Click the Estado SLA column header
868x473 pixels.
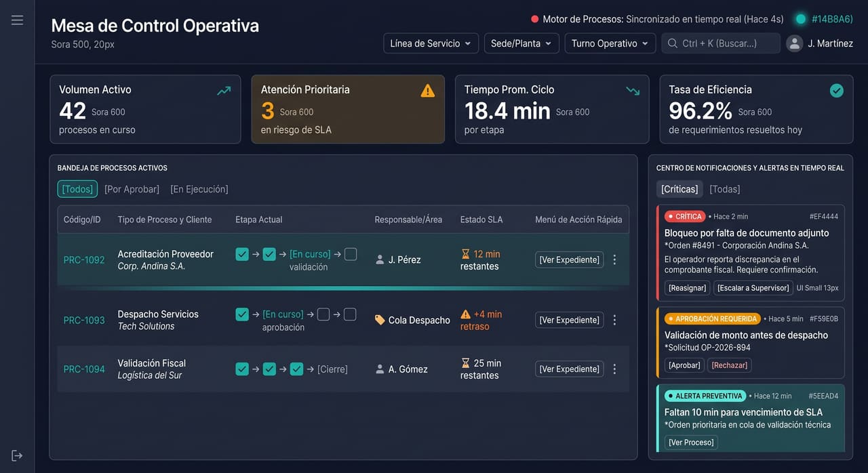pyautogui.click(x=481, y=220)
